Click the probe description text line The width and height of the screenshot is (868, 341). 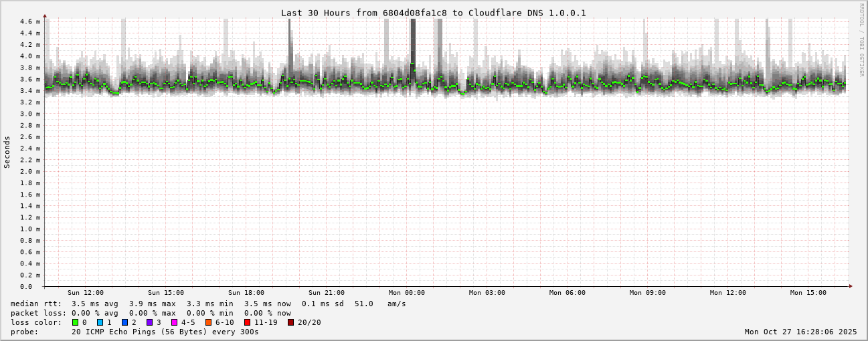click(134, 332)
